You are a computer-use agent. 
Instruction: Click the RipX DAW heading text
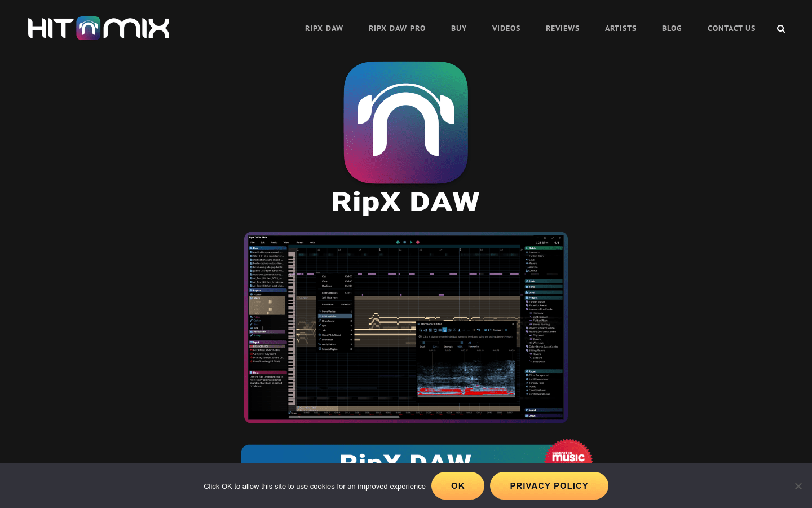pyautogui.click(x=406, y=202)
